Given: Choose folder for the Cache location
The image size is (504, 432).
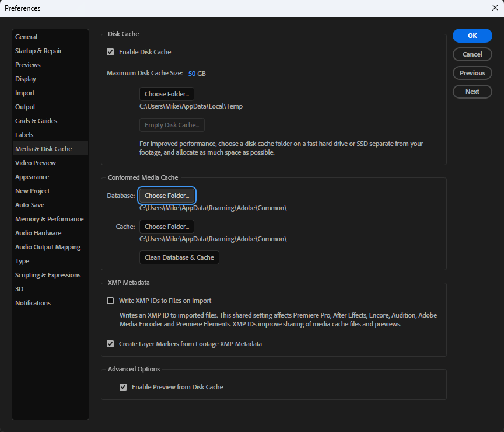Looking at the screenshot, I should point(167,227).
